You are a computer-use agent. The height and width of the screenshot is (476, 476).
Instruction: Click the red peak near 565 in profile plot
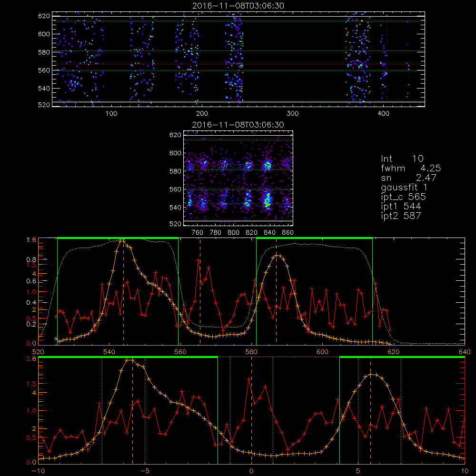coord(198,260)
